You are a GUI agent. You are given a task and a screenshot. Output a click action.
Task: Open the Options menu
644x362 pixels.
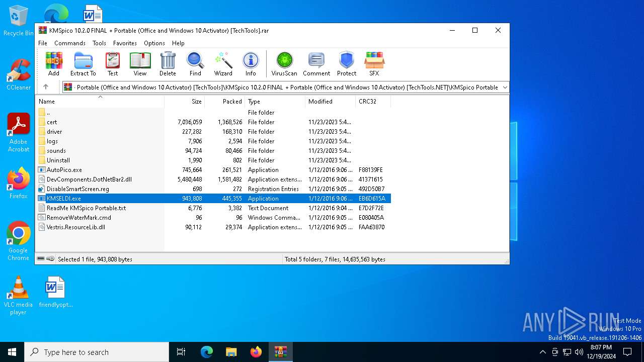click(154, 43)
